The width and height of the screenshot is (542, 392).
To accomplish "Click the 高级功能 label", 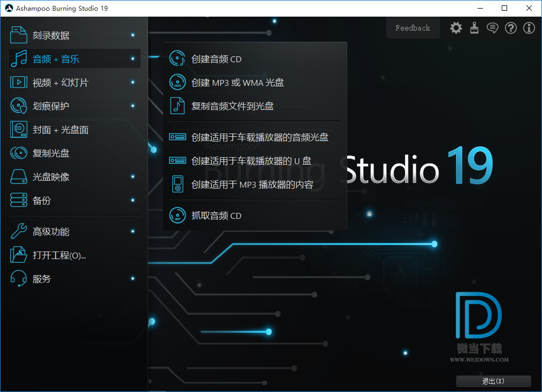I will tap(51, 232).
